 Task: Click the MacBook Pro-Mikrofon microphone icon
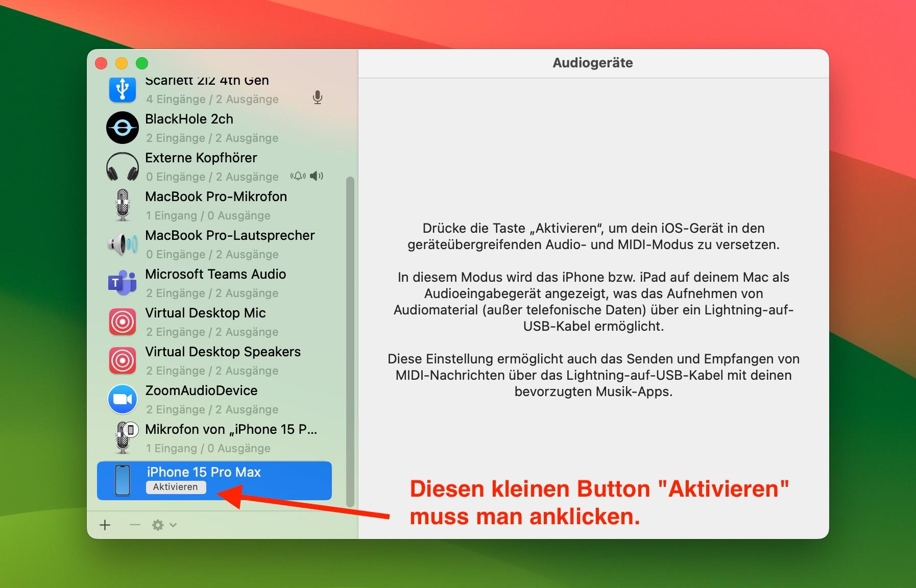coord(123,205)
